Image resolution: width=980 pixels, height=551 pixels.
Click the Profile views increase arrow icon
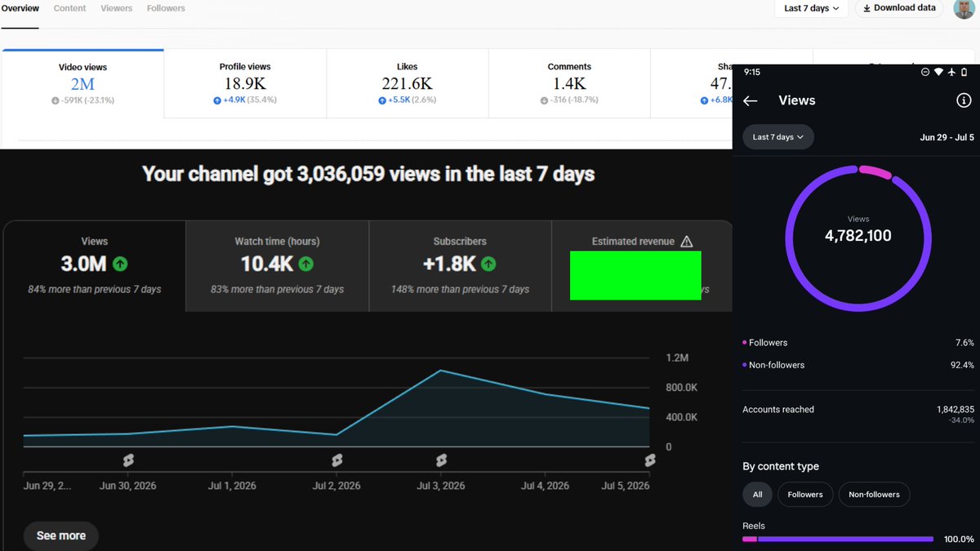tap(217, 100)
